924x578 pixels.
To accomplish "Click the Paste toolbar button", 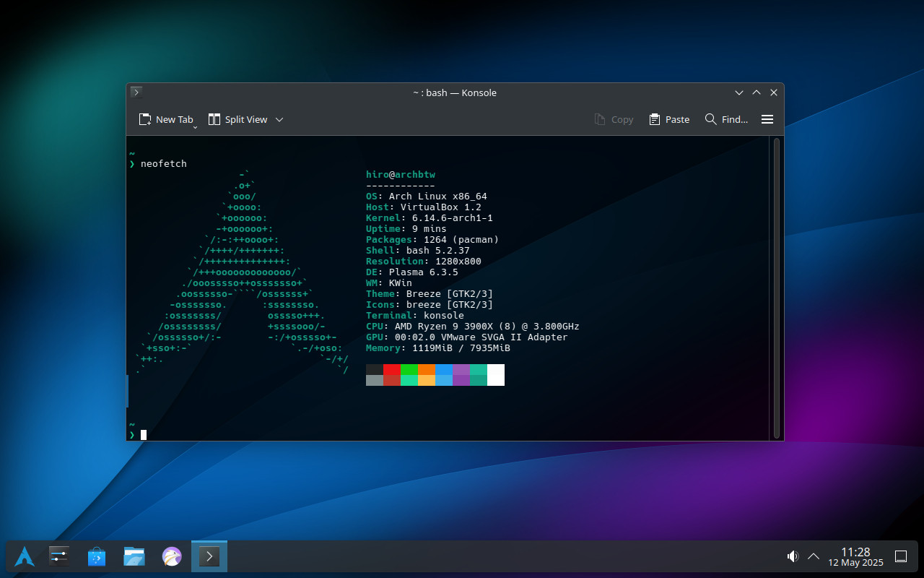I will 669,119.
